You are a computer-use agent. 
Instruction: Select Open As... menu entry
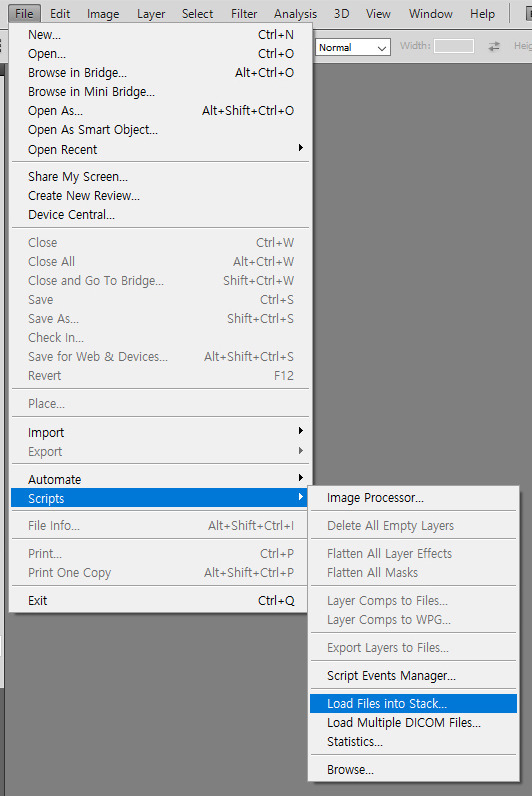[x=160, y=111]
